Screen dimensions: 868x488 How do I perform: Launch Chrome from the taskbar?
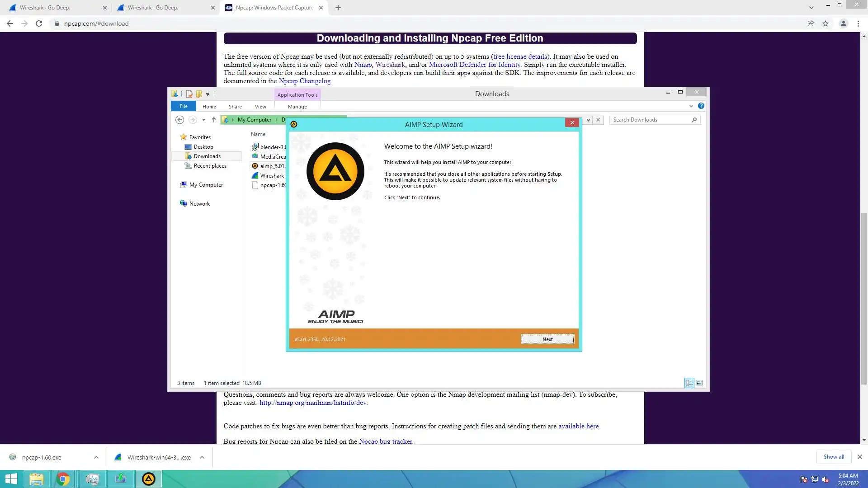63,479
